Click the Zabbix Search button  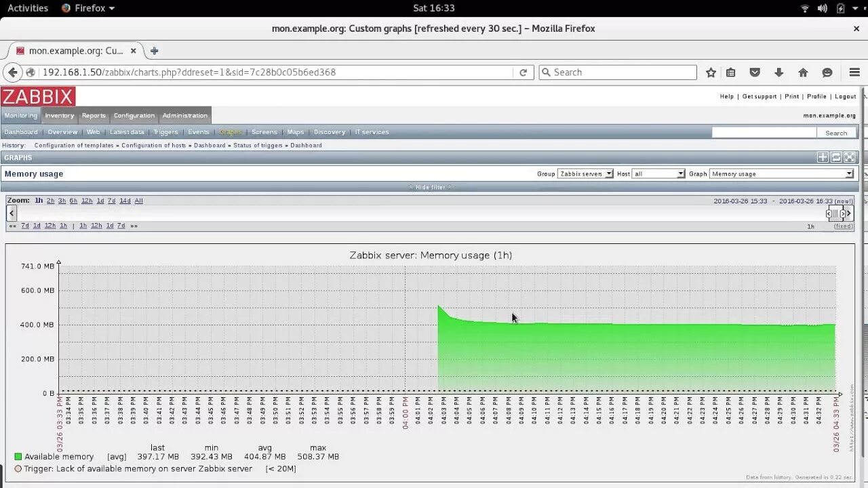point(836,133)
